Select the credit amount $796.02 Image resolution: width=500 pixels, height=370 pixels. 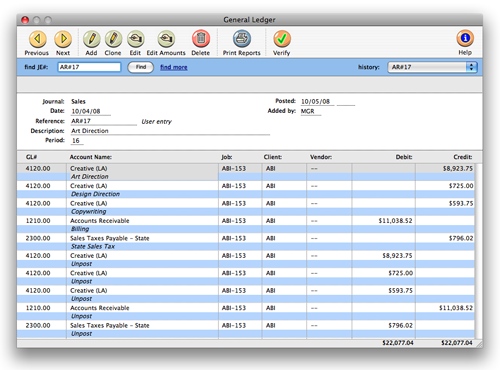461,238
